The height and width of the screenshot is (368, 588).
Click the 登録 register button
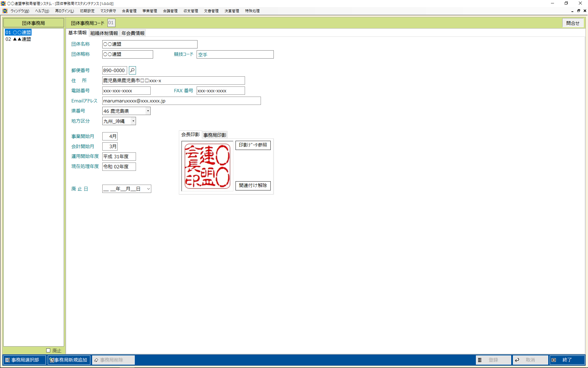tap(493, 360)
